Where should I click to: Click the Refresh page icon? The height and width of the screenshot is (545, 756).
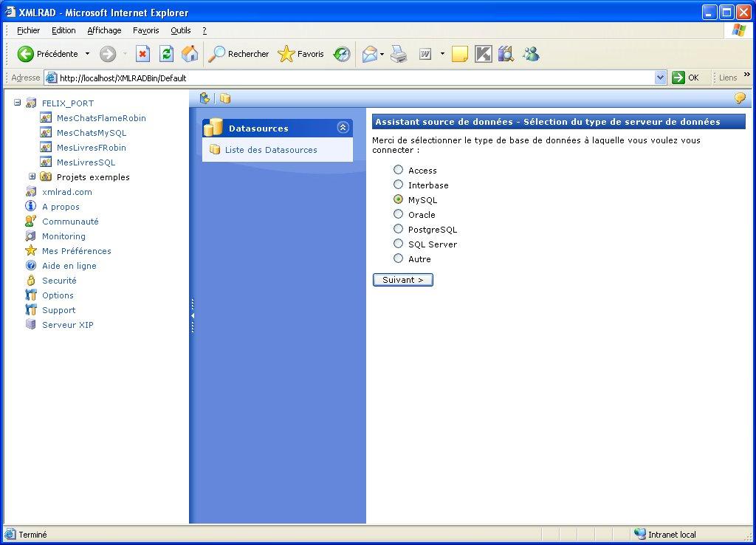click(x=167, y=54)
